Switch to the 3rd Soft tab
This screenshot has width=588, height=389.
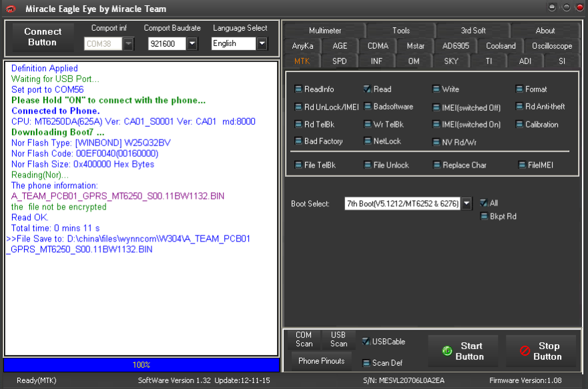click(473, 30)
